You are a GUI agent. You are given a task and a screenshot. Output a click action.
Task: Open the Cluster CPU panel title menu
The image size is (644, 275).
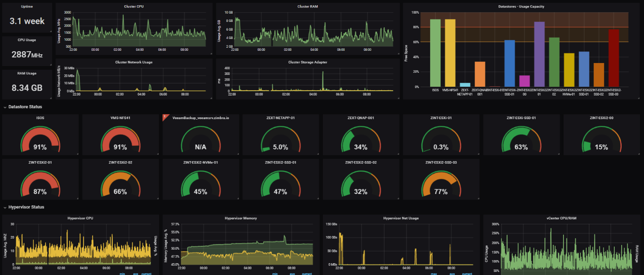134,7
